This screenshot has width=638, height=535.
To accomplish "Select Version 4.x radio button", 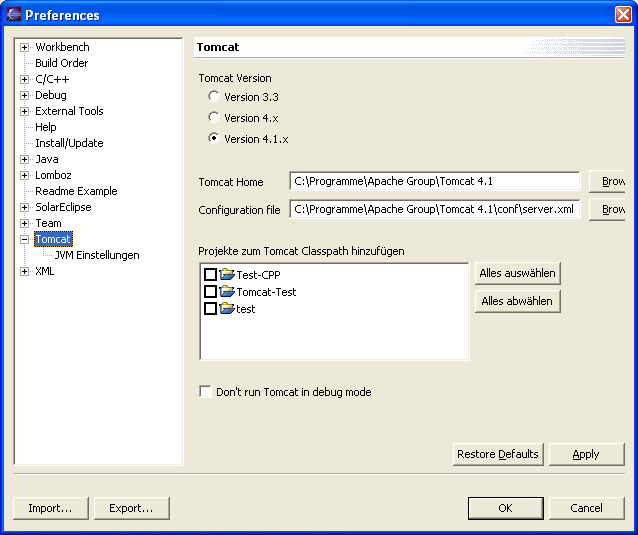I will point(214,118).
